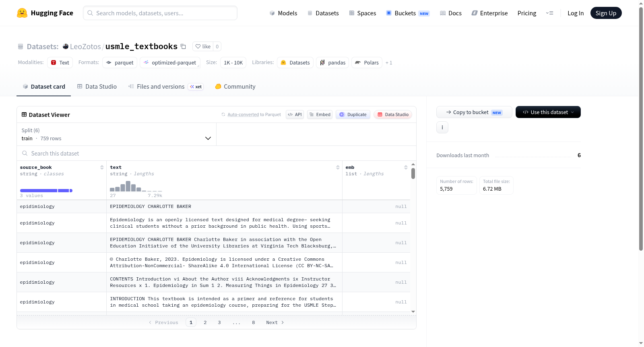This screenshot has height=347, width=644.
Task: Select the parquet format tag
Action: [x=120, y=62]
